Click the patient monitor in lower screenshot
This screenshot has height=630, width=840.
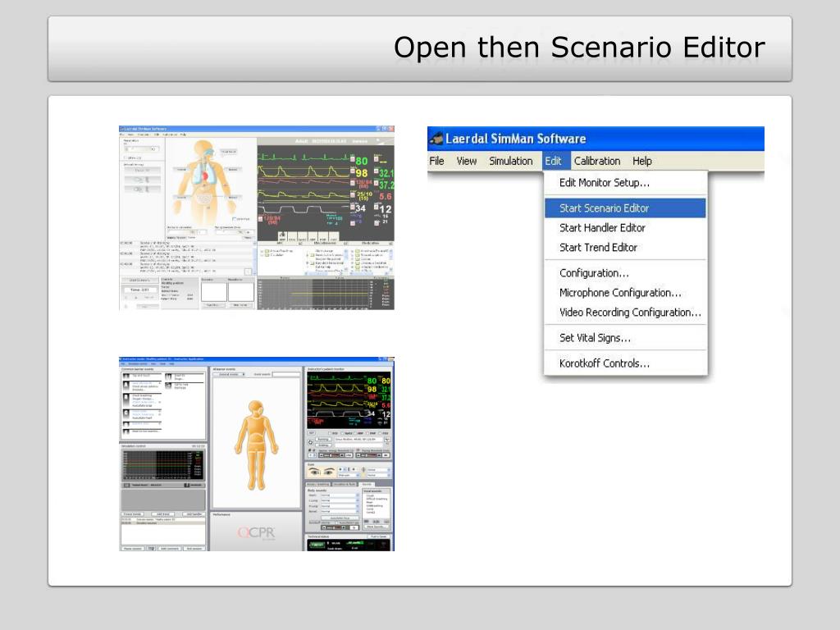pos(349,400)
